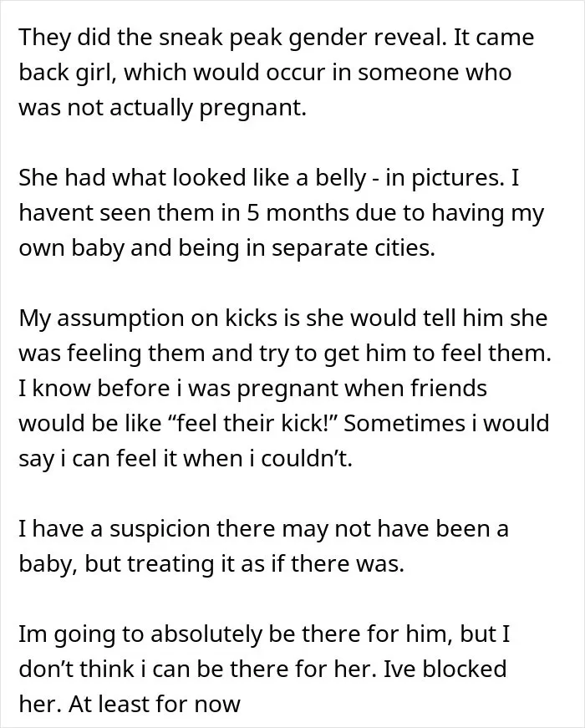Click the paragraph starting "They did the sneak peak"
This screenshot has width=585, height=728.
point(277,73)
